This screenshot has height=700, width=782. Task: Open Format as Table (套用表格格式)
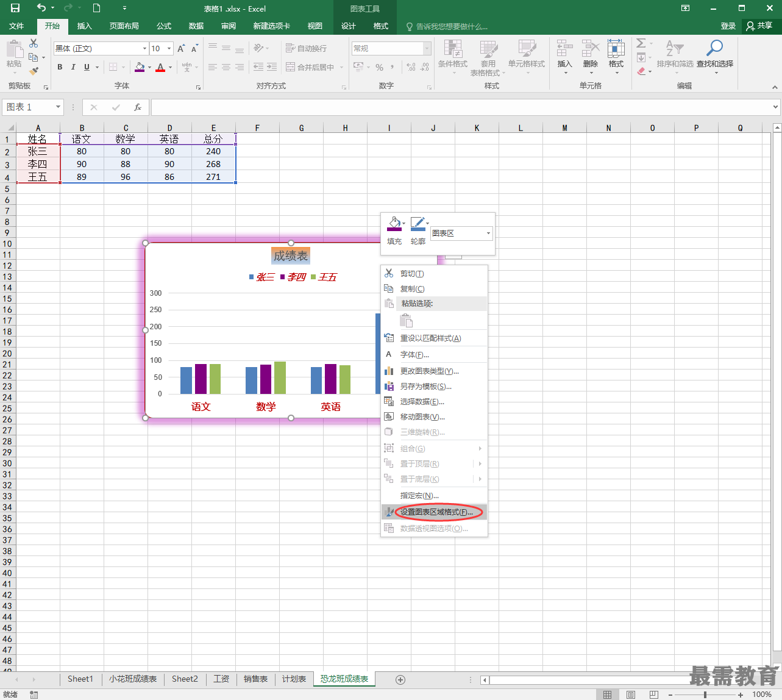point(488,58)
